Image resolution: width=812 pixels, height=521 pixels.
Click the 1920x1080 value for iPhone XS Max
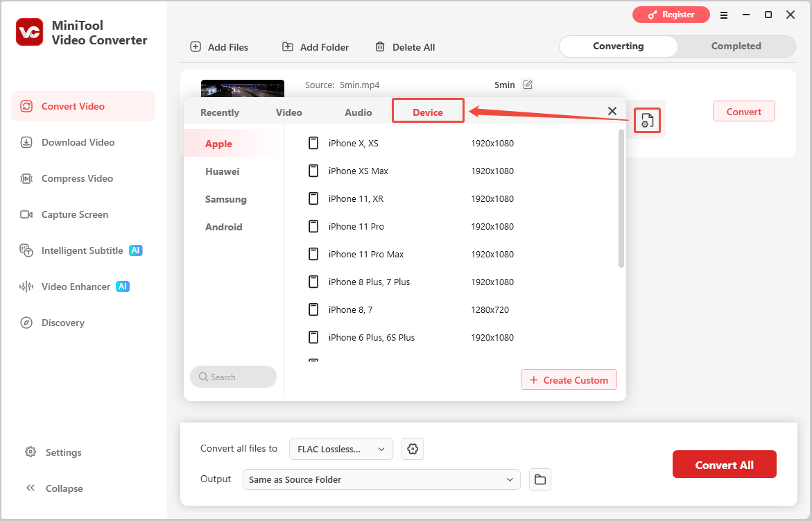point(492,171)
